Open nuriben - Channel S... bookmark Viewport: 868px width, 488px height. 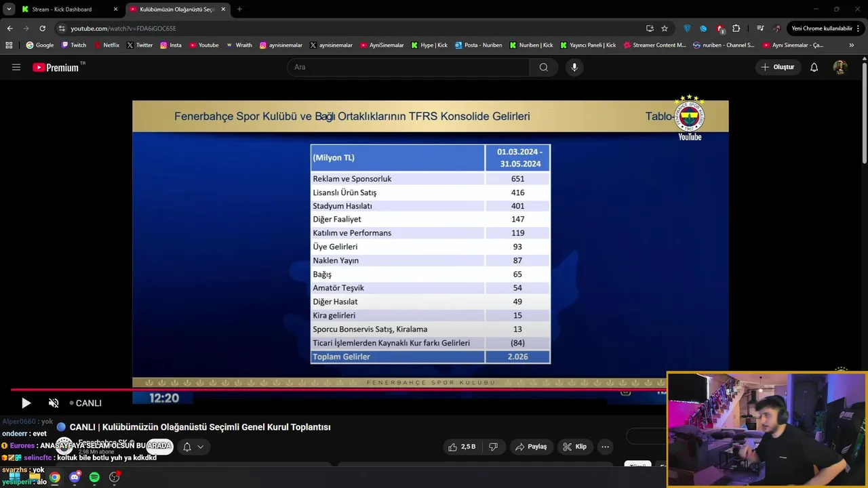click(724, 45)
